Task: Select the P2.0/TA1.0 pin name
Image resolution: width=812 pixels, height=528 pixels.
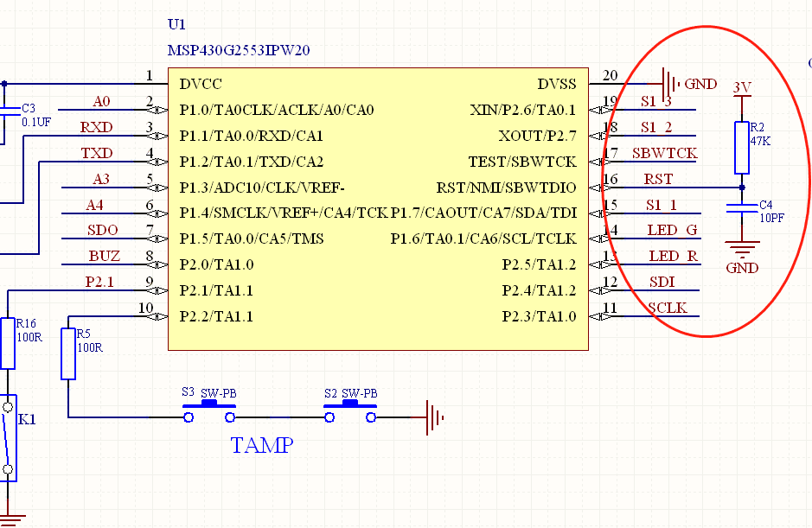Action: tap(216, 264)
